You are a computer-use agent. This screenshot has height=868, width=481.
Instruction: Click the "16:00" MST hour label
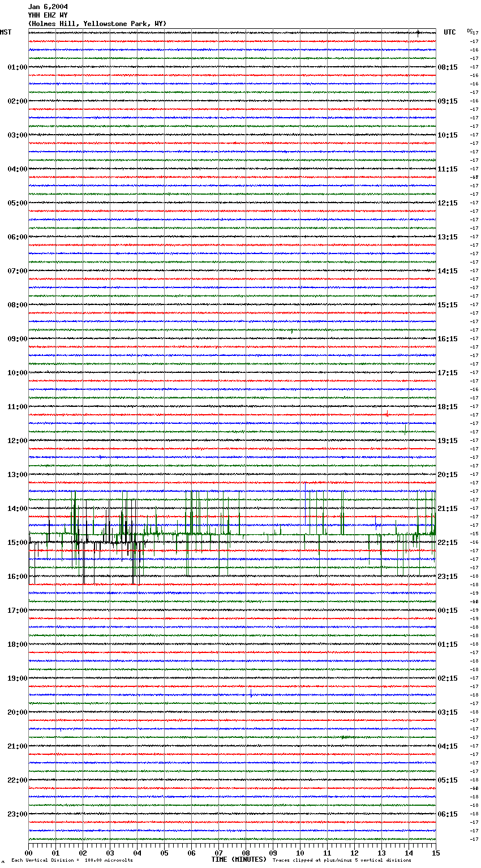click(18, 577)
